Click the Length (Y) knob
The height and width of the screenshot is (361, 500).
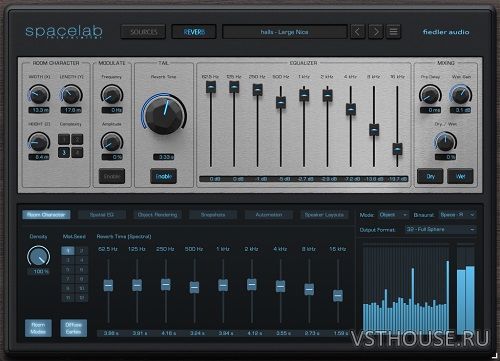pos(71,94)
